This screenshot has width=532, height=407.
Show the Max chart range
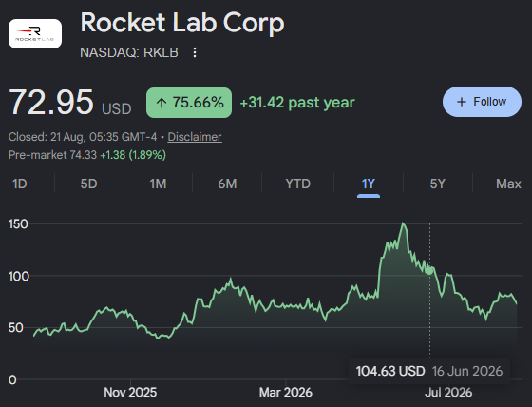point(508,184)
